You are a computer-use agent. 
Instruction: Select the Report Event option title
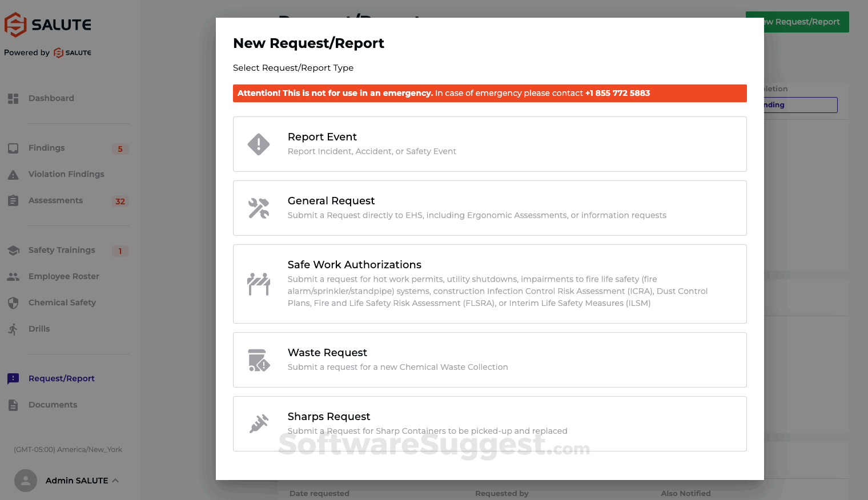pyautogui.click(x=322, y=137)
